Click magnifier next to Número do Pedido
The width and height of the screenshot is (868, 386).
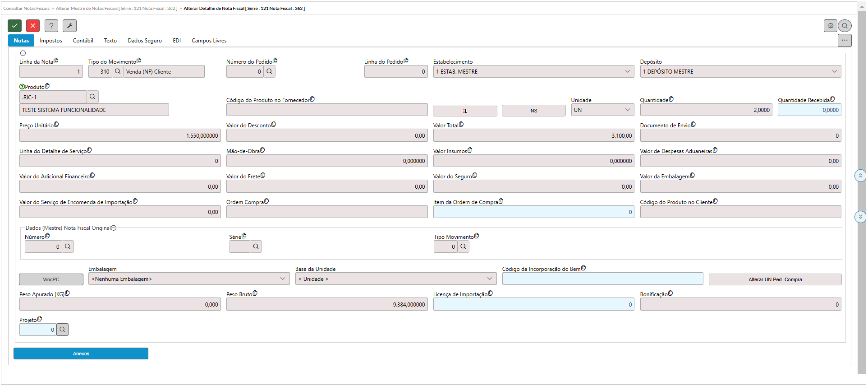[269, 71]
